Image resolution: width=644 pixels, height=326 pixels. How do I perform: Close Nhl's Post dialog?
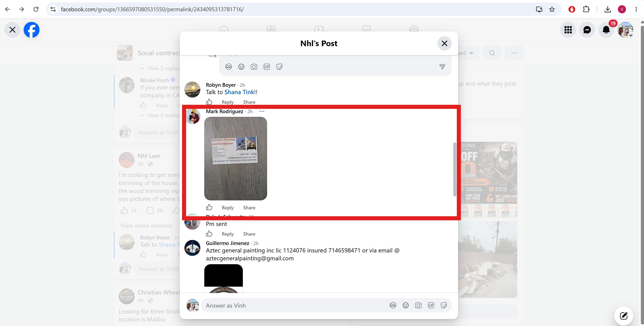(444, 43)
